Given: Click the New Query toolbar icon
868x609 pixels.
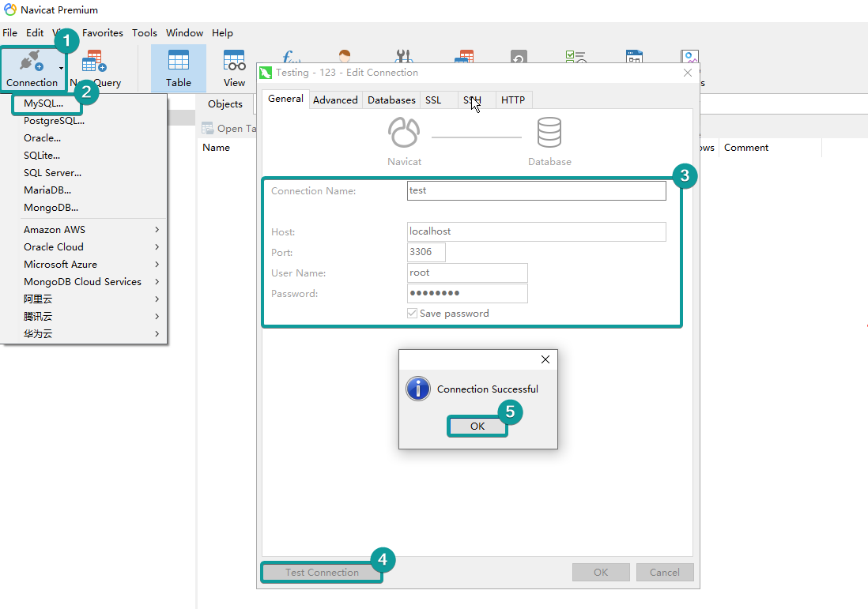Looking at the screenshot, I should click(x=96, y=70).
